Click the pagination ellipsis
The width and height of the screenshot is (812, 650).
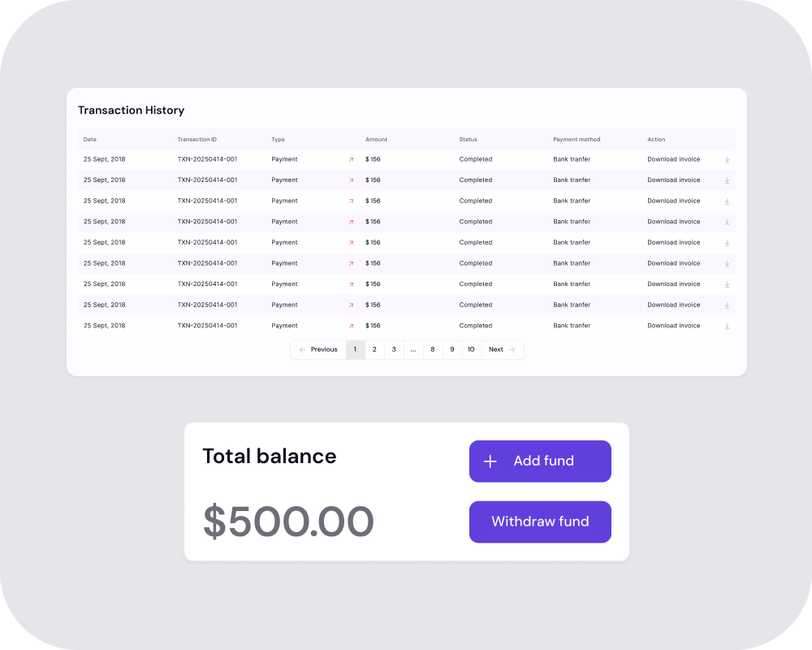tap(413, 349)
